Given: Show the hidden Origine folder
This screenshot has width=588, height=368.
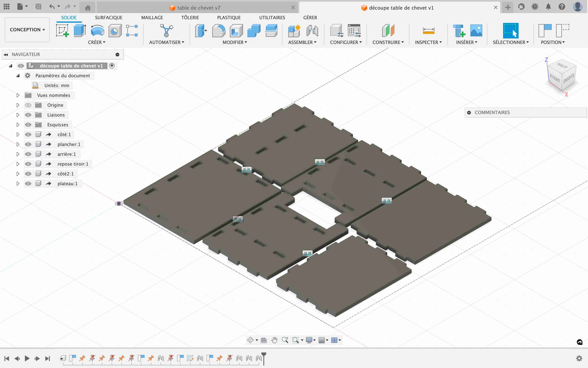Looking at the screenshot, I should [28, 105].
